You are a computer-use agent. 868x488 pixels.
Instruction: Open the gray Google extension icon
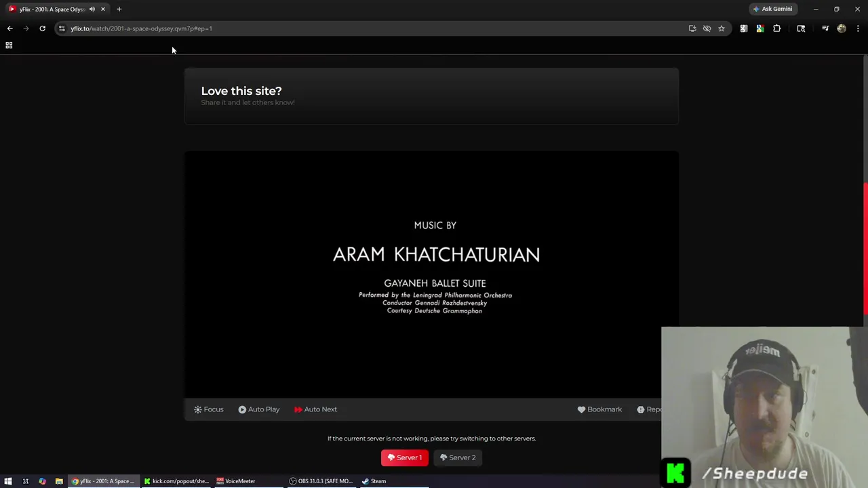(x=744, y=28)
